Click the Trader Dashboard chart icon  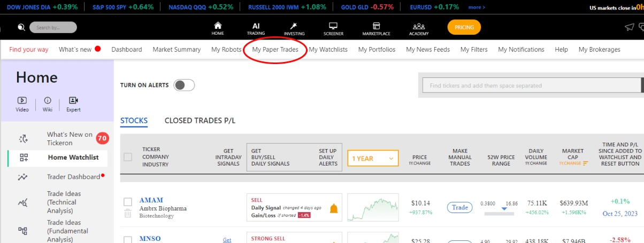(x=23, y=177)
